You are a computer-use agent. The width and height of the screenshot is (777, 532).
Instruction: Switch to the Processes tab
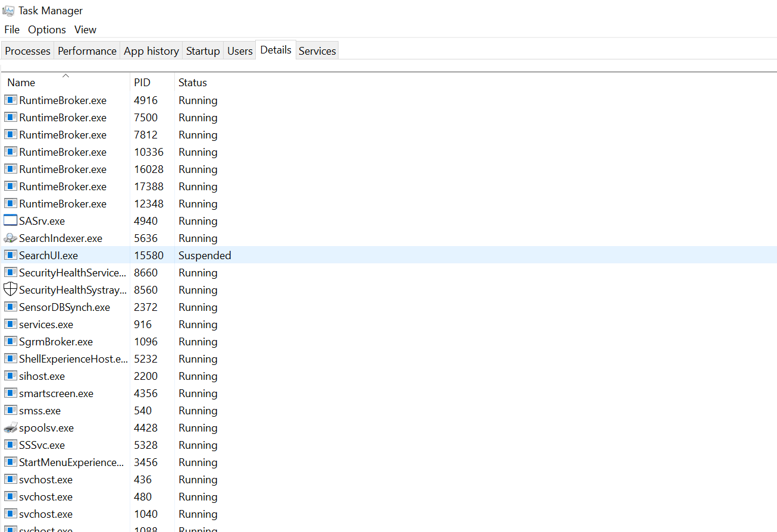click(x=27, y=51)
